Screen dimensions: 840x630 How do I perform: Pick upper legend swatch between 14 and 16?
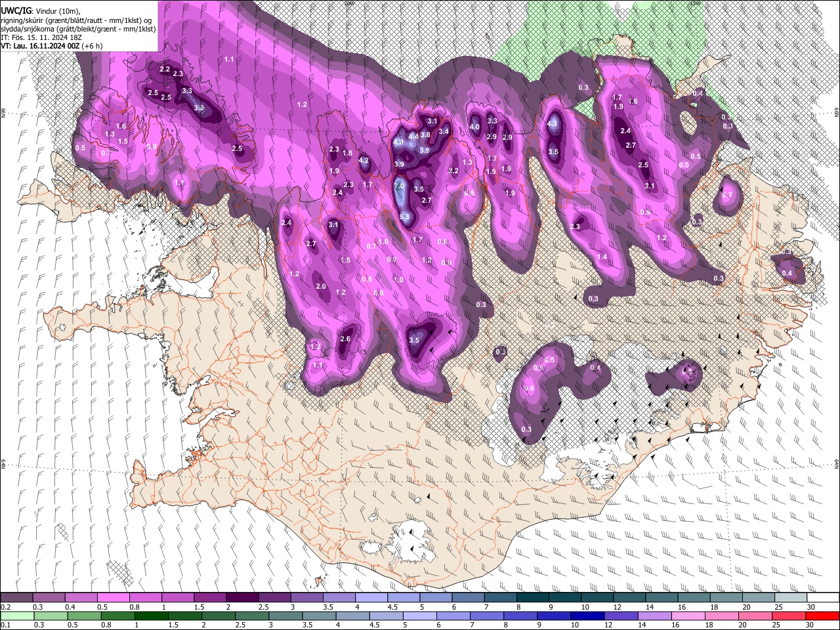[660, 598]
